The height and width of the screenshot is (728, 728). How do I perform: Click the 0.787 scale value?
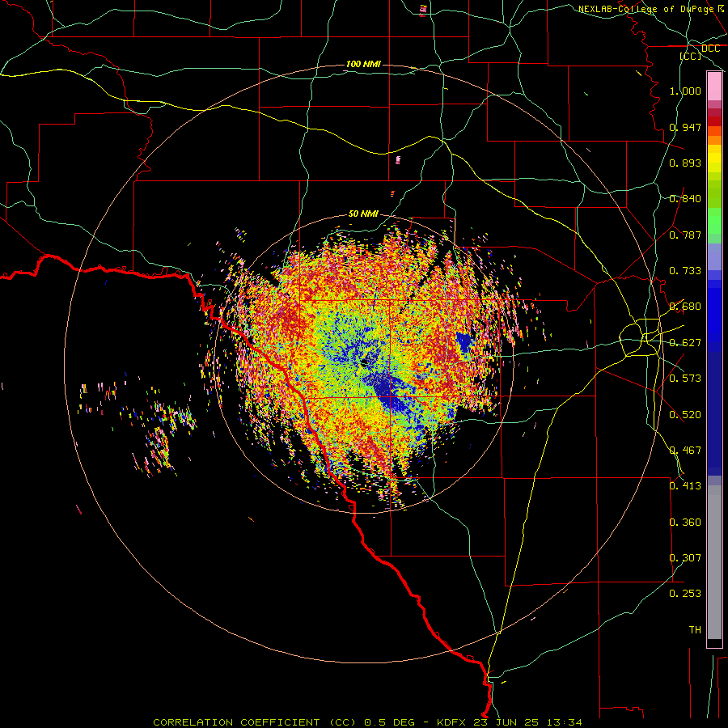pos(685,235)
